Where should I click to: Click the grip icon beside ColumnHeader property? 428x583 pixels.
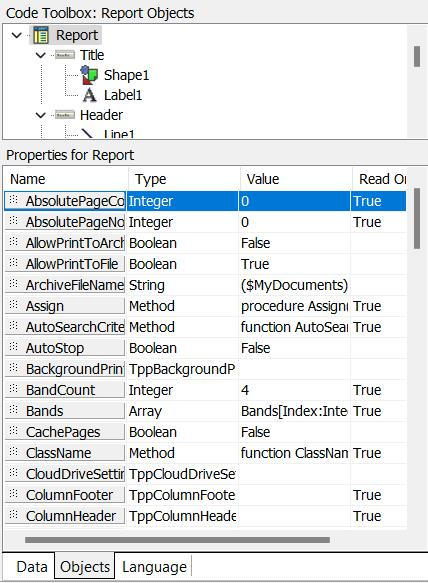(x=13, y=515)
